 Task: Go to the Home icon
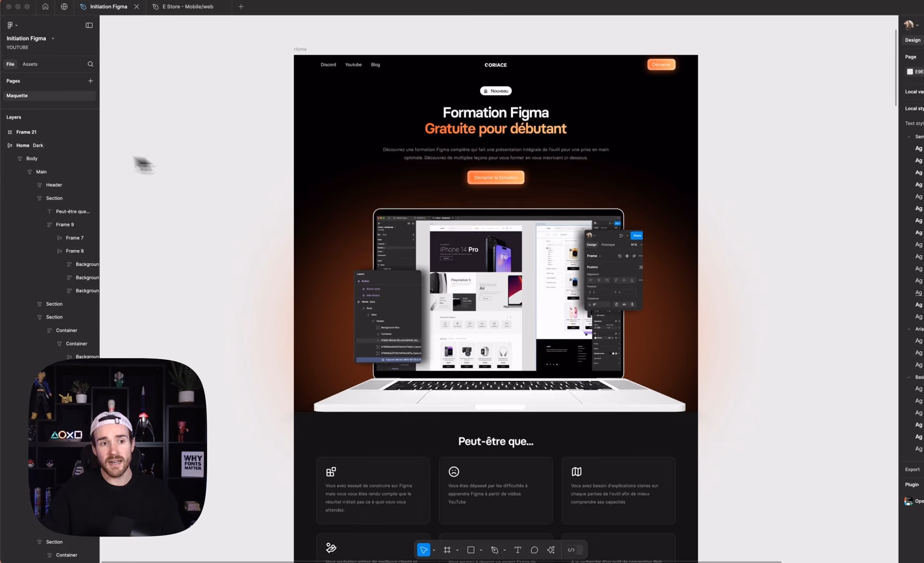tap(45, 7)
